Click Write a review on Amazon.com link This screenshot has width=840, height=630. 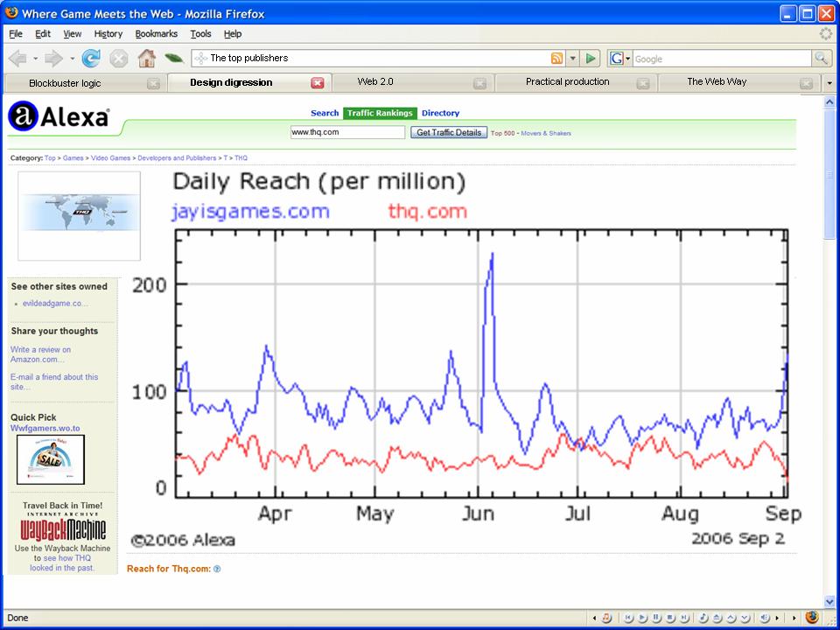click(41, 354)
